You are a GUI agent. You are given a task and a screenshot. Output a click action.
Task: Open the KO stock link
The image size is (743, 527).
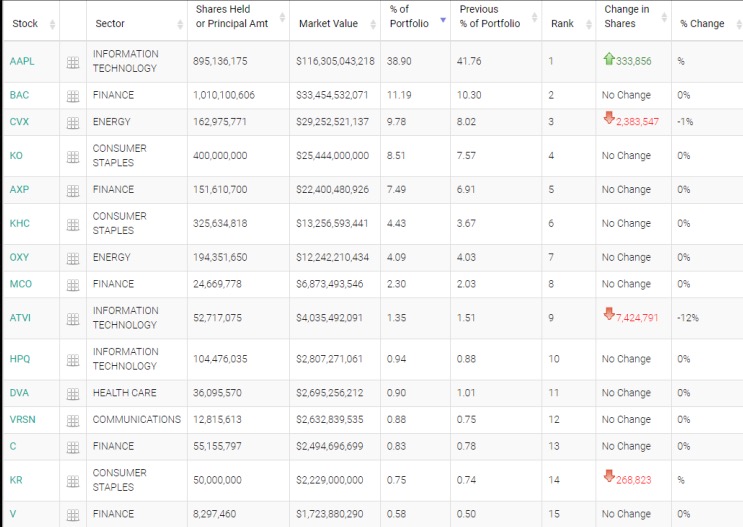coord(16,155)
